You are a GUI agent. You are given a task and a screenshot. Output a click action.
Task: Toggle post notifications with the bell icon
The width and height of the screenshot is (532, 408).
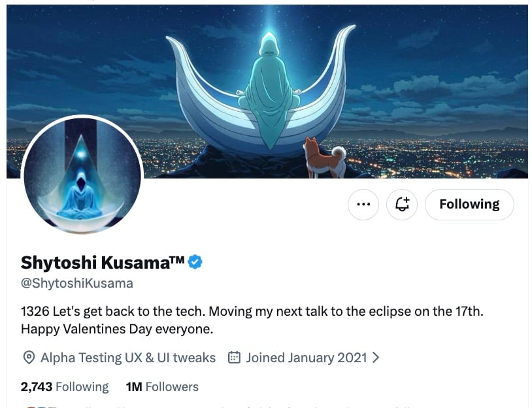(x=402, y=205)
